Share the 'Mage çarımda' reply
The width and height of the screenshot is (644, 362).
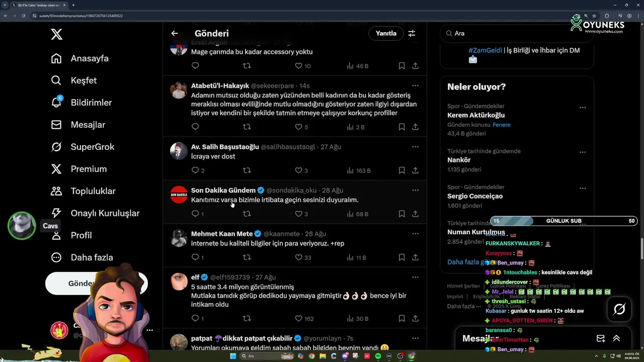pyautogui.click(x=416, y=66)
